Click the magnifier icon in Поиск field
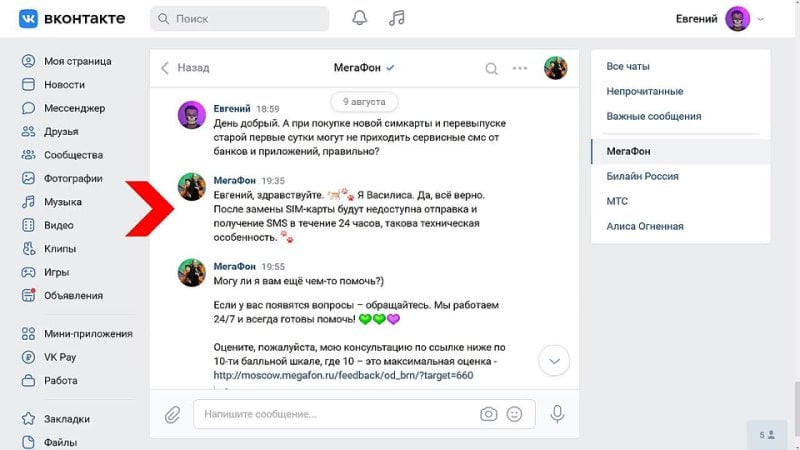This screenshot has width=800, height=450. (x=163, y=19)
